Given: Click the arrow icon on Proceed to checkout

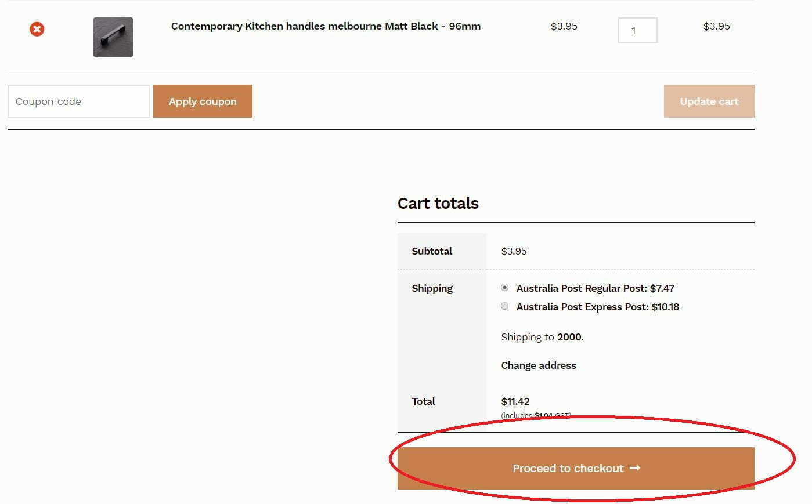Looking at the screenshot, I should coord(635,468).
